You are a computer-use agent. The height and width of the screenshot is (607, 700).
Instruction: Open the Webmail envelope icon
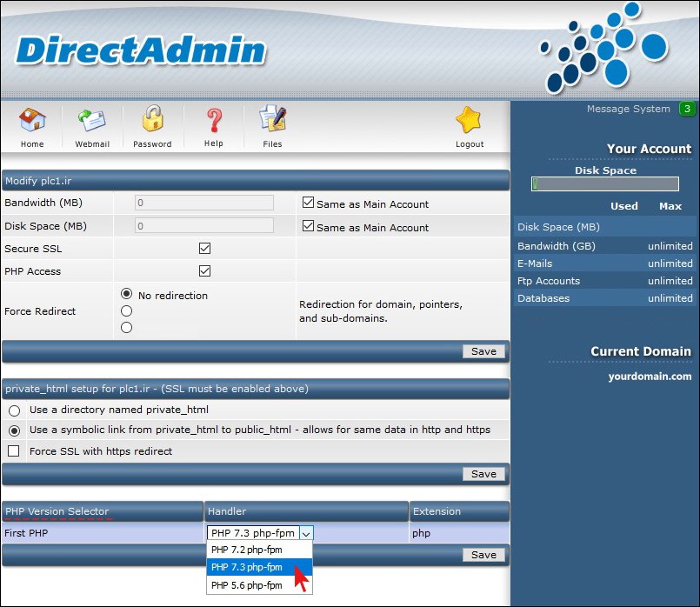(x=92, y=120)
